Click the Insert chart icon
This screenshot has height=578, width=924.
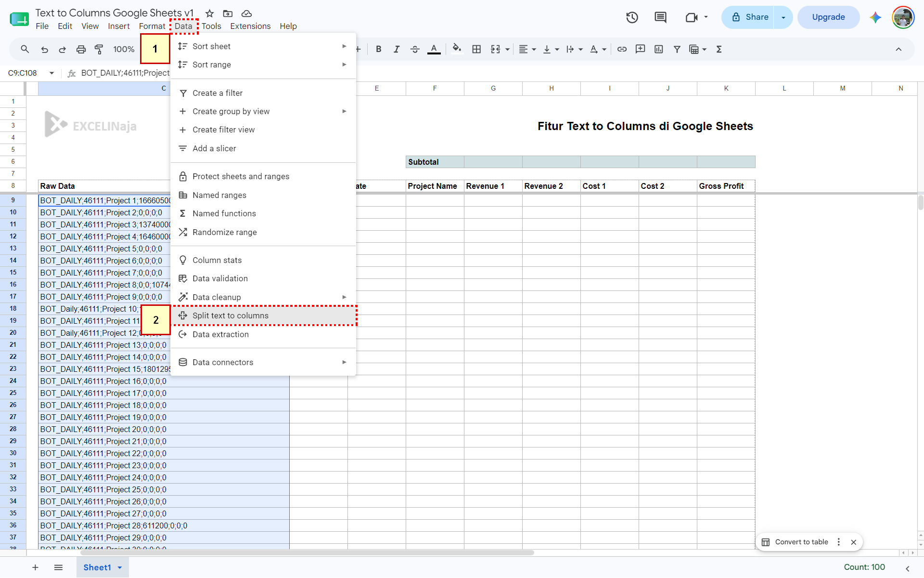pyautogui.click(x=659, y=49)
